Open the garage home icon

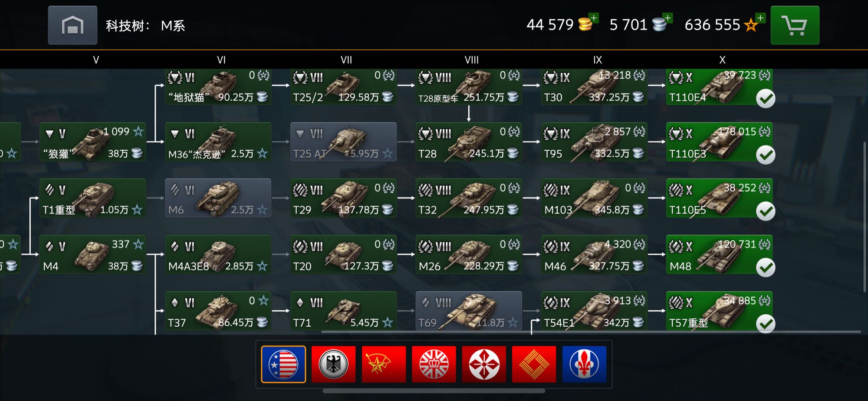click(x=72, y=25)
